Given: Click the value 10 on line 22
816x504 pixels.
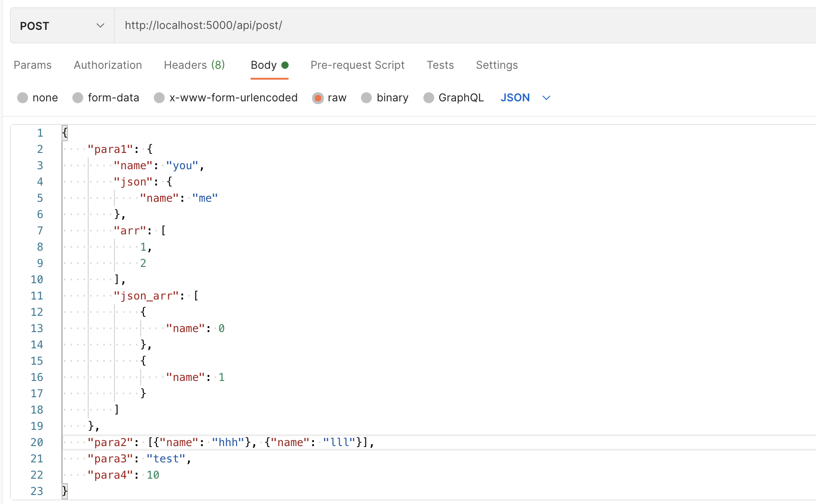Looking at the screenshot, I should (x=153, y=475).
